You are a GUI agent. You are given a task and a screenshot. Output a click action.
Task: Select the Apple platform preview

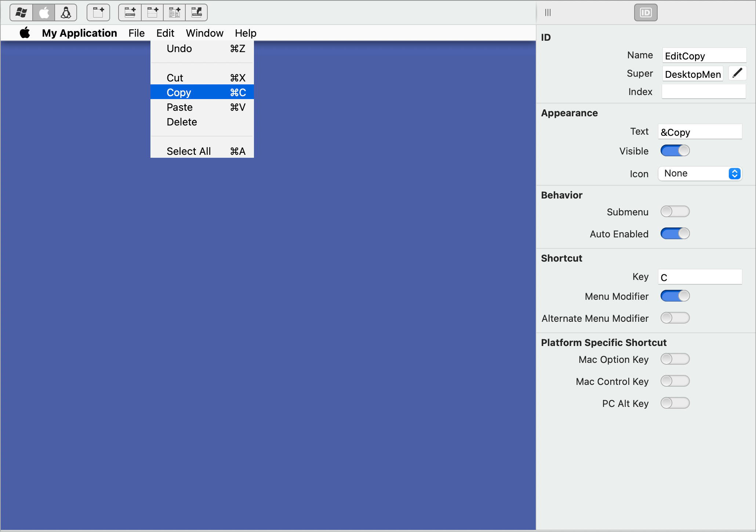[44, 12]
